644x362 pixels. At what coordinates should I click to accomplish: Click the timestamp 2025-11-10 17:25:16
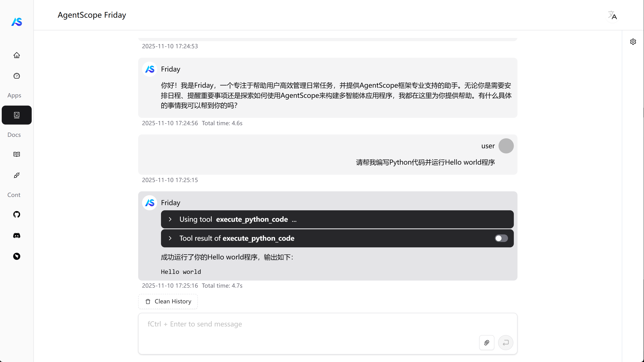170,286
